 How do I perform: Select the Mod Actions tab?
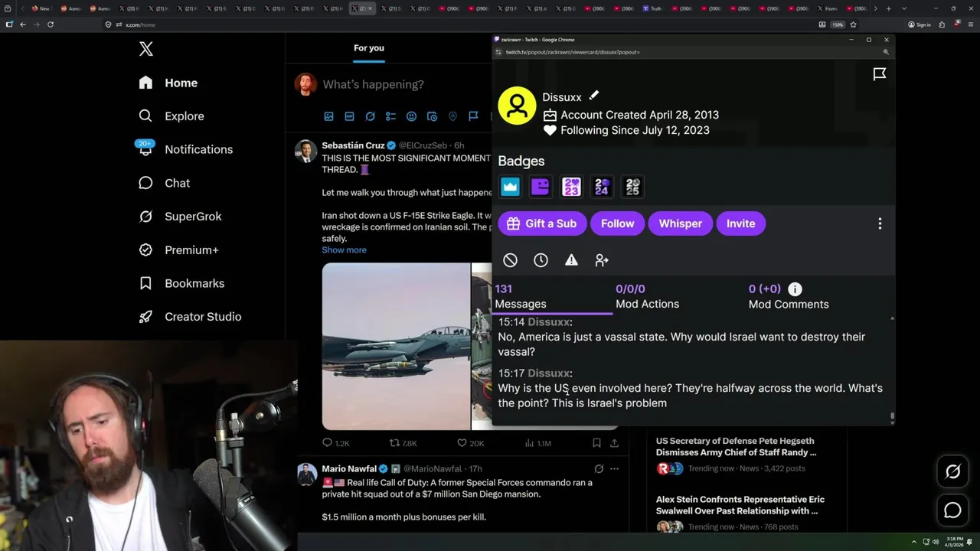(647, 297)
